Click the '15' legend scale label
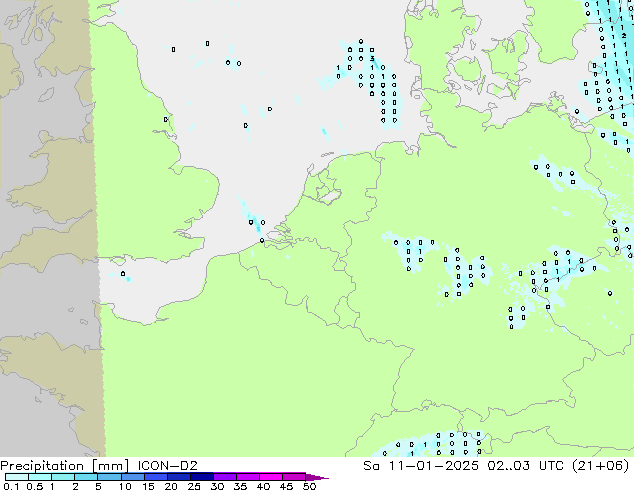The width and height of the screenshot is (634, 490). (148, 486)
